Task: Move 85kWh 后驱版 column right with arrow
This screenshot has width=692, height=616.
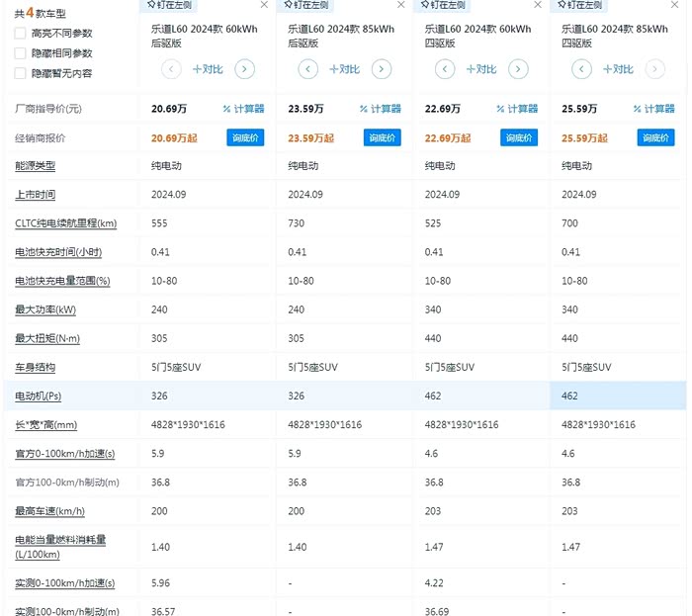Action: pyautogui.click(x=382, y=69)
